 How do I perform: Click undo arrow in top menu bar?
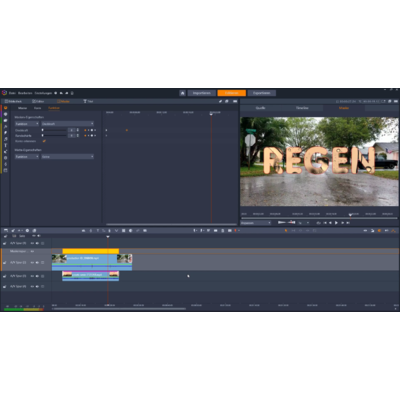(61, 93)
